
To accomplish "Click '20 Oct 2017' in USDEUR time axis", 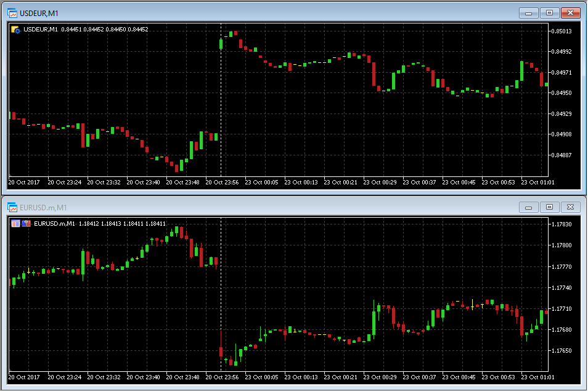I will pyautogui.click(x=24, y=183).
